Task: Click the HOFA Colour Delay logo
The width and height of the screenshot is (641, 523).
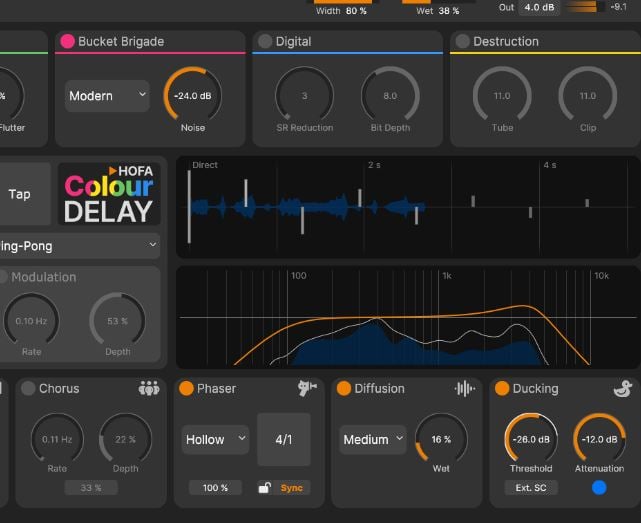Action: pyautogui.click(x=109, y=194)
